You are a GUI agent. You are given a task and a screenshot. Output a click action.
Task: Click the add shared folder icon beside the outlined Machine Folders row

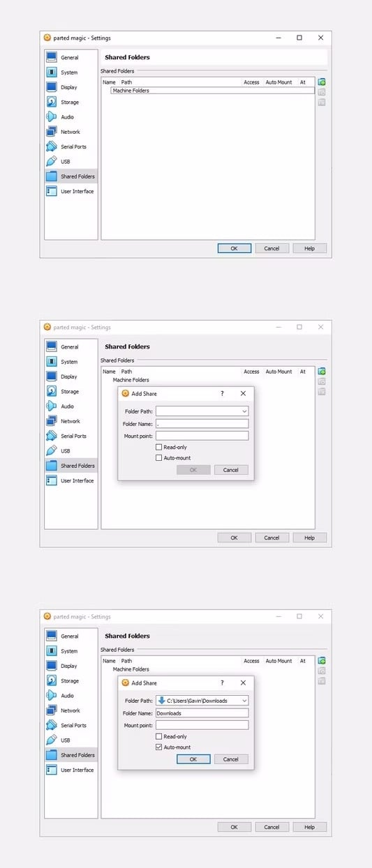pyautogui.click(x=322, y=82)
